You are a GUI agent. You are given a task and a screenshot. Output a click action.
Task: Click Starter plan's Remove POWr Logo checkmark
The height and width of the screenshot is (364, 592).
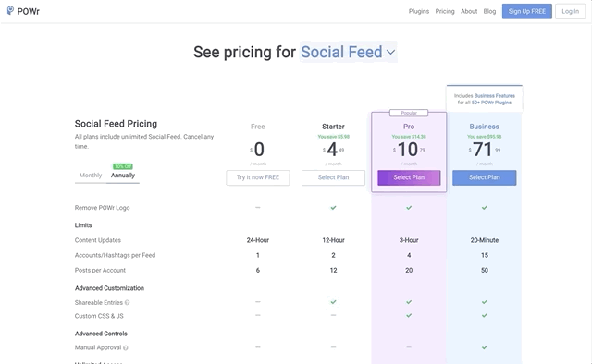pos(333,208)
